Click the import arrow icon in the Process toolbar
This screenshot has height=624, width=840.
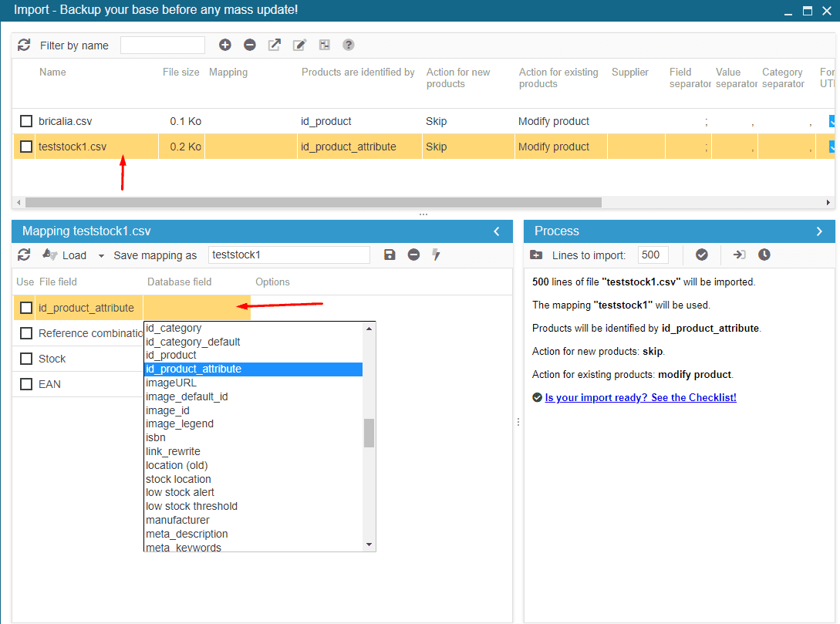[739, 255]
